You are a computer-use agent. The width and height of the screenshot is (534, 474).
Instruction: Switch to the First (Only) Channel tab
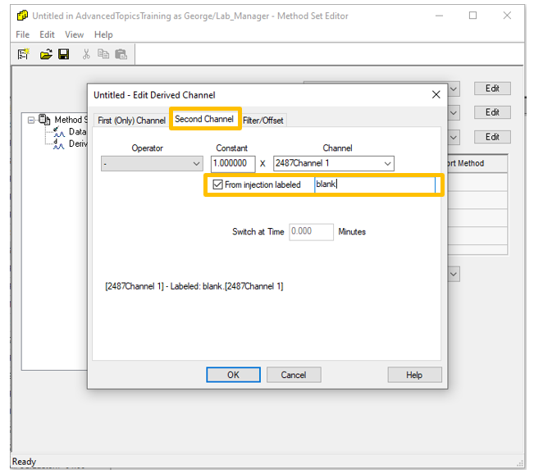pyautogui.click(x=131, y=121)
